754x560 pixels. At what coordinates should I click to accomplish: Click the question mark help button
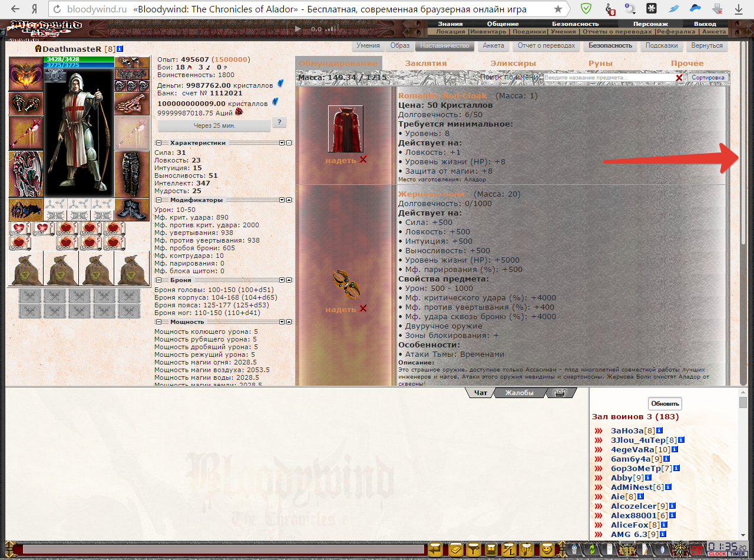(x=279, y=122)
